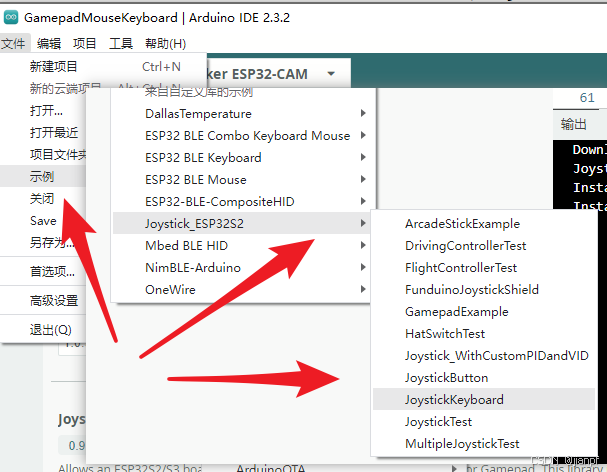This screenshot has height=472, width=607.
Task: Expand NimBLE-Arduino examples submenu
Action: [244, 268]
